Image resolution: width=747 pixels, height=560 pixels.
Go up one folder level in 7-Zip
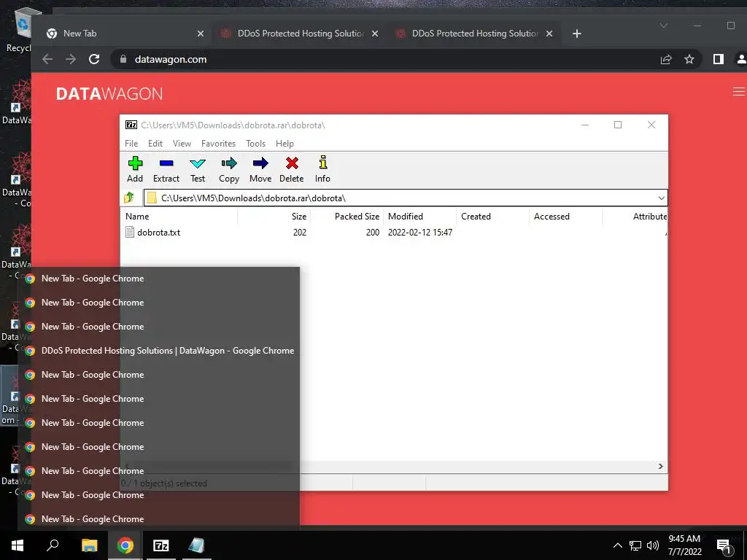tap(129, 198)
